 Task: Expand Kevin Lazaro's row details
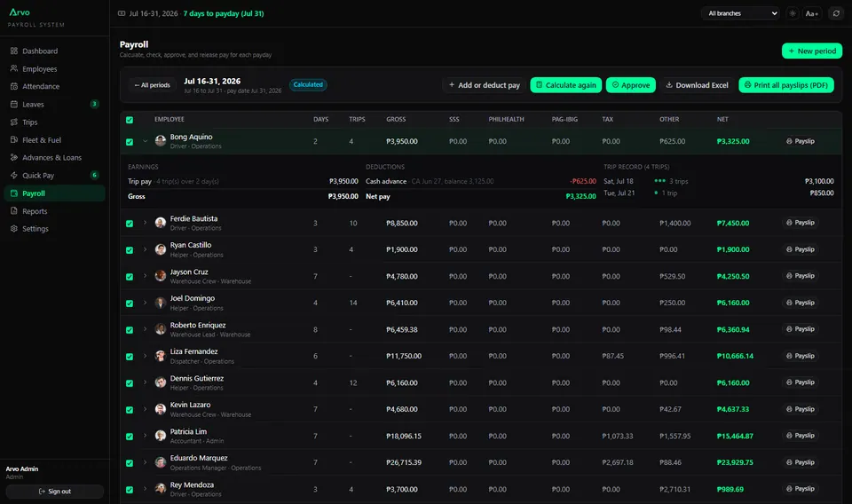[x=145, y=409]
